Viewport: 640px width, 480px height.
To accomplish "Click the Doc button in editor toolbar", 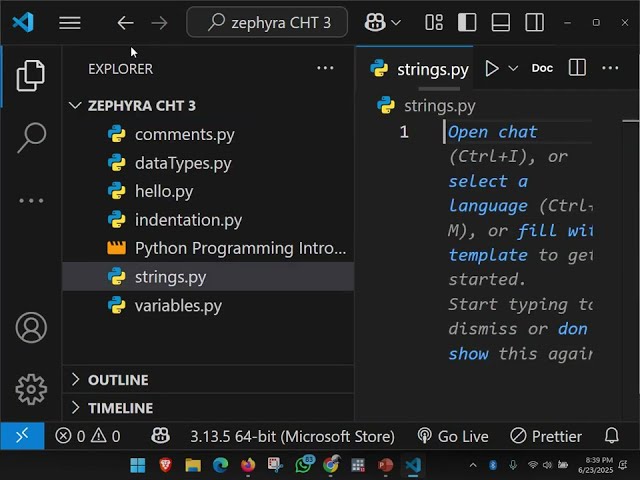I will [542, 68].
